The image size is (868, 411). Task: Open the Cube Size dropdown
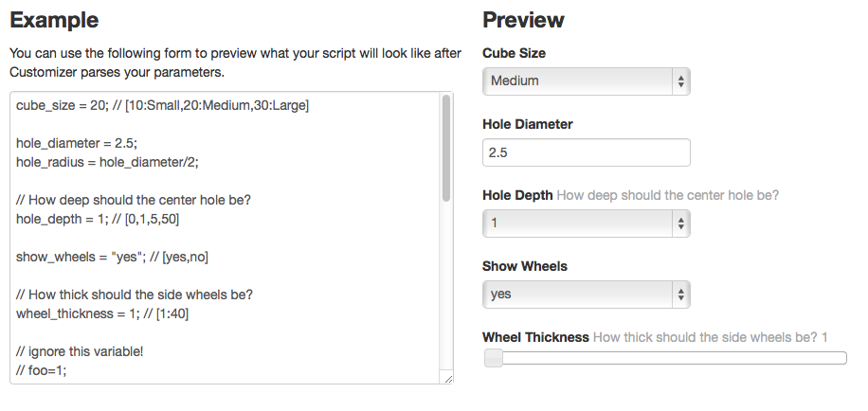tap(586, 81)
